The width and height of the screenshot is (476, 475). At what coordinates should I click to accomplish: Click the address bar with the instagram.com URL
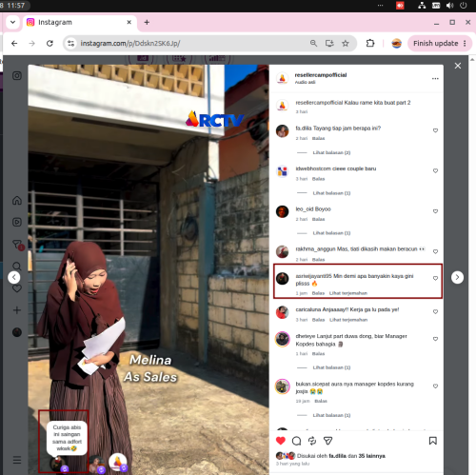pos(190,43)
